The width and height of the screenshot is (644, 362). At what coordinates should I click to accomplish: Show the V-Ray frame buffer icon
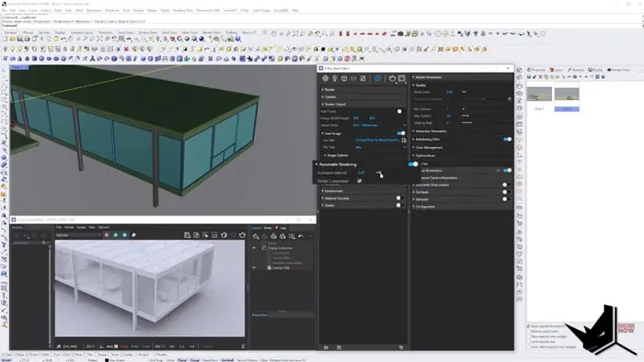click(402, 78)
